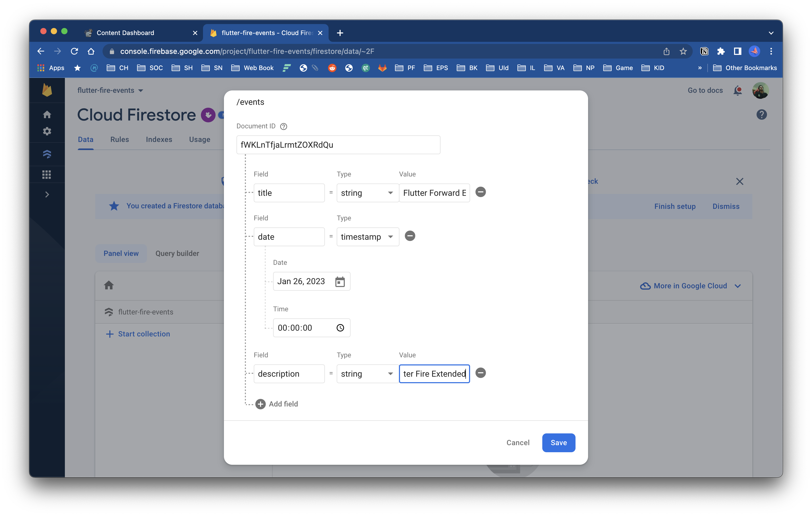Switch to the Usage tab
812x516 pixels.
point(200,140)
